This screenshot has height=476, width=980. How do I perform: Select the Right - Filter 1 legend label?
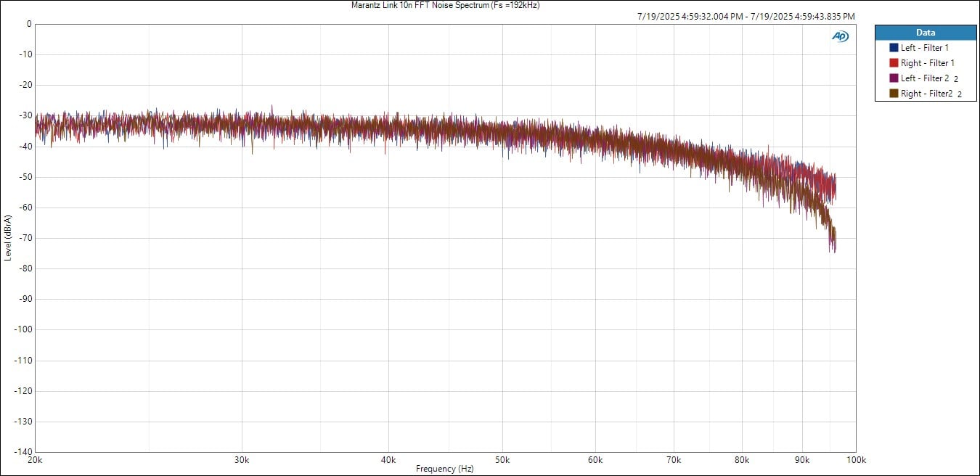tap(927, 63)
